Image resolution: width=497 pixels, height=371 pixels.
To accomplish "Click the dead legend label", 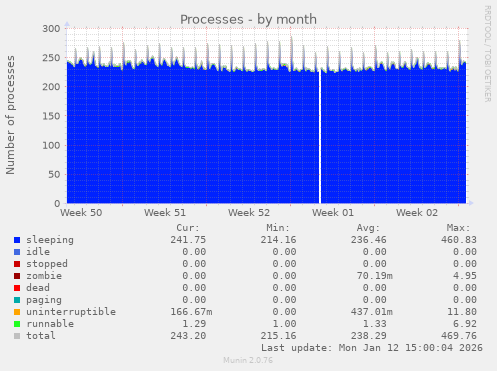I will click(38, 288).
